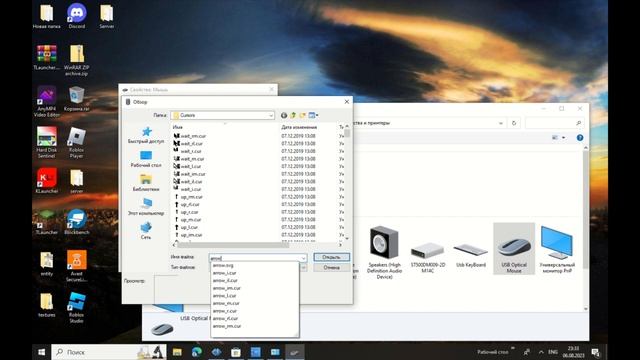
Task: Select Speakers High Definition Audio device
Action: point(384,252)
